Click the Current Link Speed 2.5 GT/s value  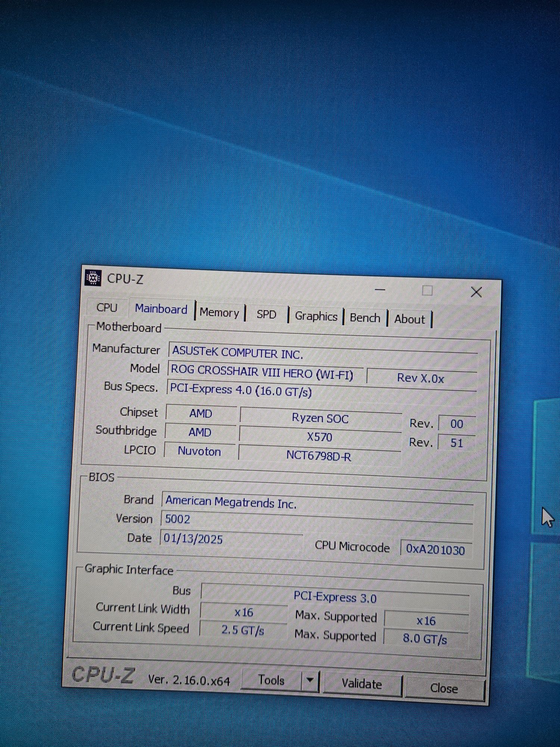pos(243,630)
